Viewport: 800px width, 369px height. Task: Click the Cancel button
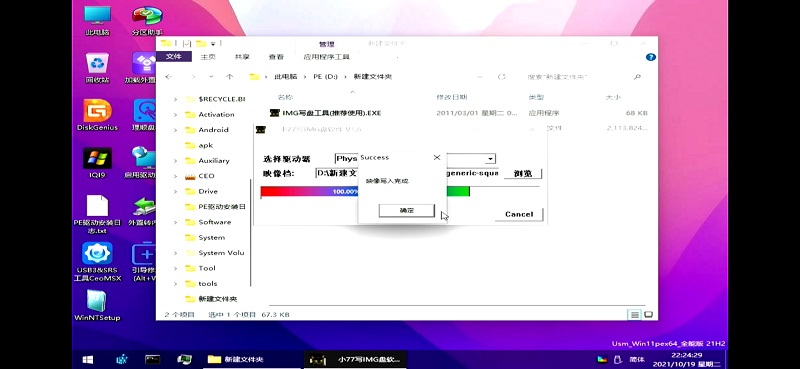tap(519, 214)
